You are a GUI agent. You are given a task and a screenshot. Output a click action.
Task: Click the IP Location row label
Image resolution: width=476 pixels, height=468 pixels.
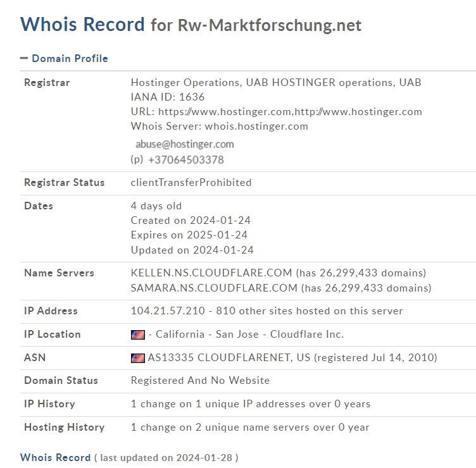tap(53, 335)
